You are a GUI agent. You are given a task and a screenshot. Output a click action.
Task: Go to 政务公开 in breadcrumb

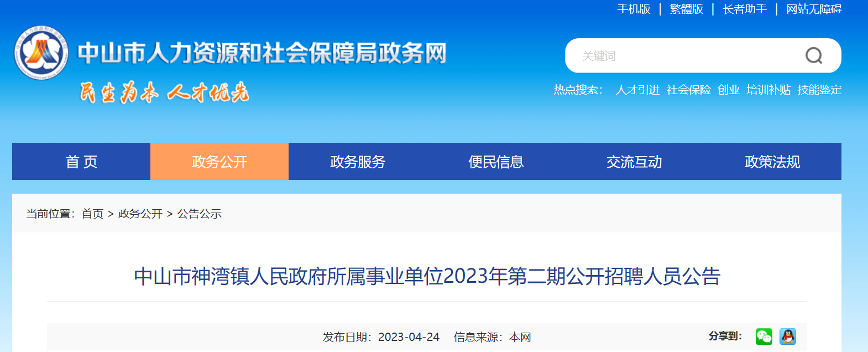tap(140, 214)
